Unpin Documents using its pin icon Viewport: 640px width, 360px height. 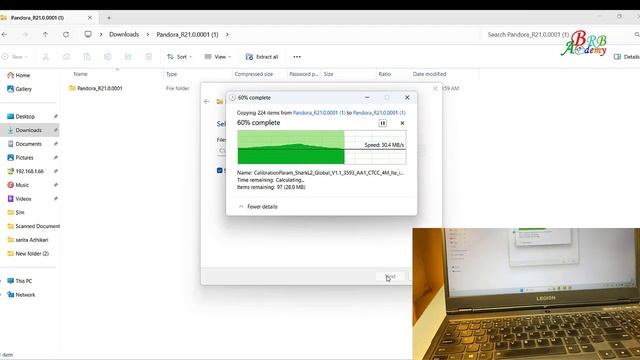click(x=56, y=144)
